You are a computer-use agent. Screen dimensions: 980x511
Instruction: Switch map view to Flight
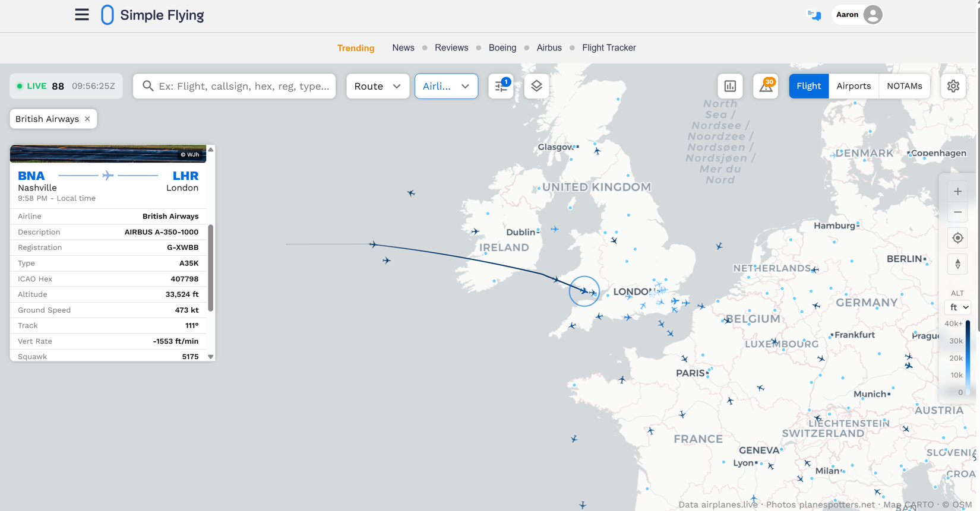click(808, 86)
